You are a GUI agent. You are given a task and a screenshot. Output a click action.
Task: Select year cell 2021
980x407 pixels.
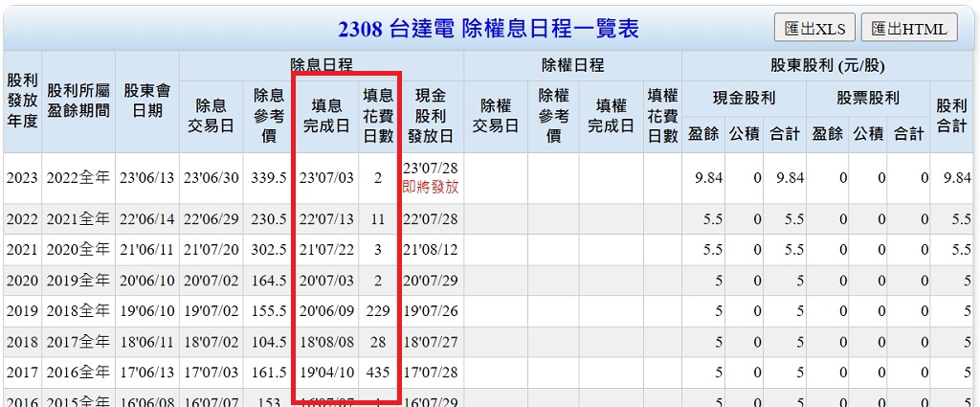23,250
